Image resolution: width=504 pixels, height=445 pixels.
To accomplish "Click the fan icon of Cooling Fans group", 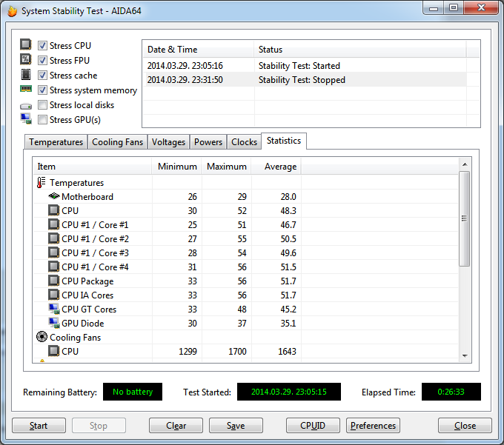I will (x=42, y=337).
